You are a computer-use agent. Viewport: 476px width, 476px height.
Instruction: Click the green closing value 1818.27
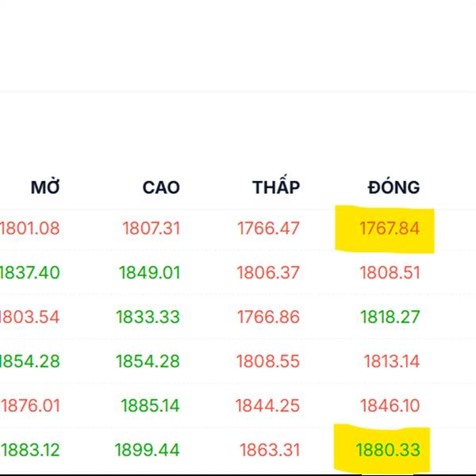tap(390, 317)
